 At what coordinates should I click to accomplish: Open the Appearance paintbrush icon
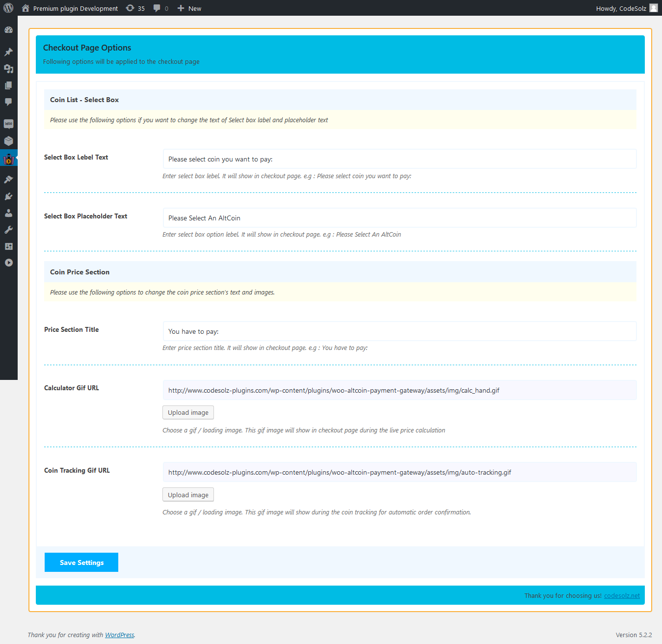click(x=8, y=180)
